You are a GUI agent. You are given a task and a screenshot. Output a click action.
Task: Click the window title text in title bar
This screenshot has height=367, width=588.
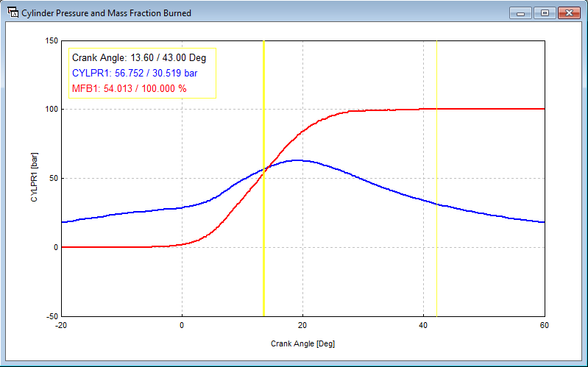tap(107, 13)
